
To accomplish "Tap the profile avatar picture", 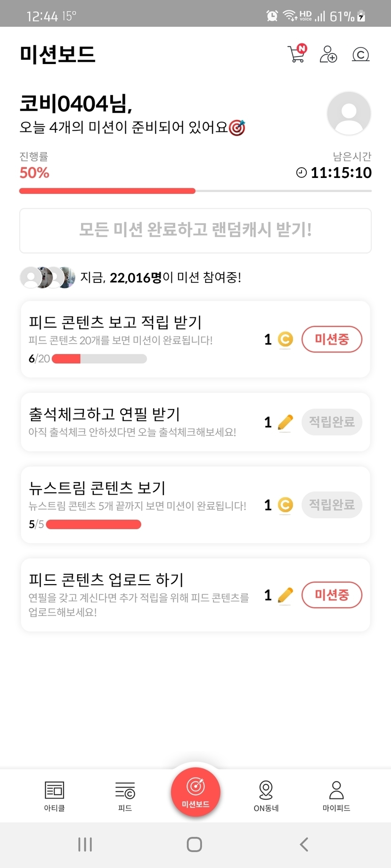I will pos(349,113).
